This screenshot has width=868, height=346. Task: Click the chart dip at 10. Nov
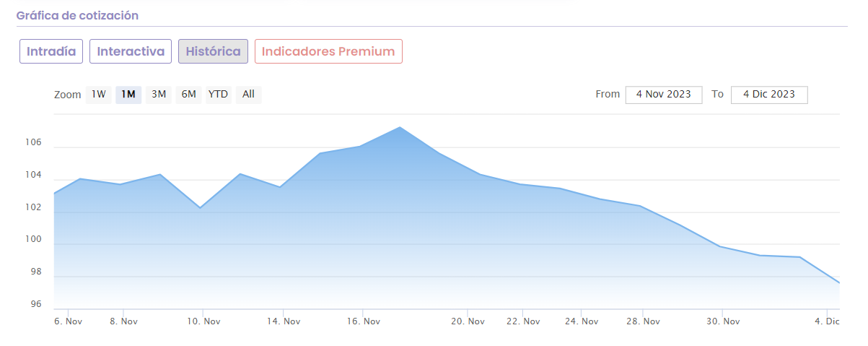[x=200, y=208]
